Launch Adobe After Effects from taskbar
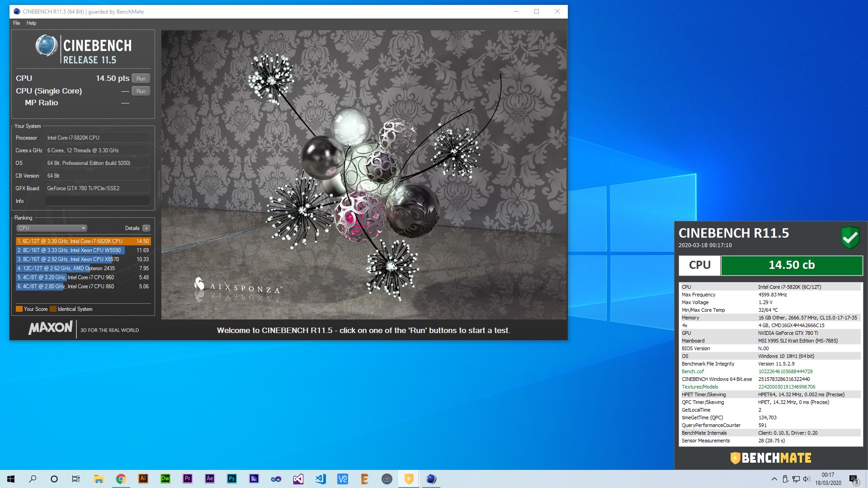The width and height of the screenshot is (868, 488). pyautogui.click(x=209, y=479)
